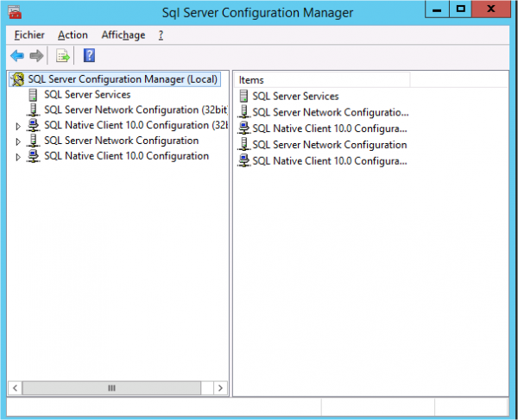518x420 pixels.
Task: Click the left pane horizontal scrollbar thumb
Action: (111, 389)
